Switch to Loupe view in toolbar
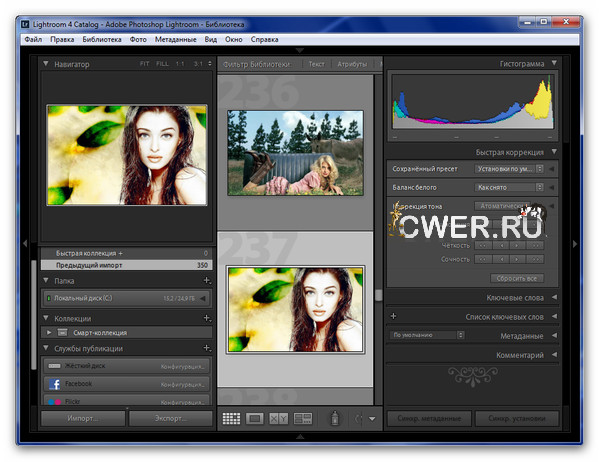600x462 pixels. coord(255,419)
